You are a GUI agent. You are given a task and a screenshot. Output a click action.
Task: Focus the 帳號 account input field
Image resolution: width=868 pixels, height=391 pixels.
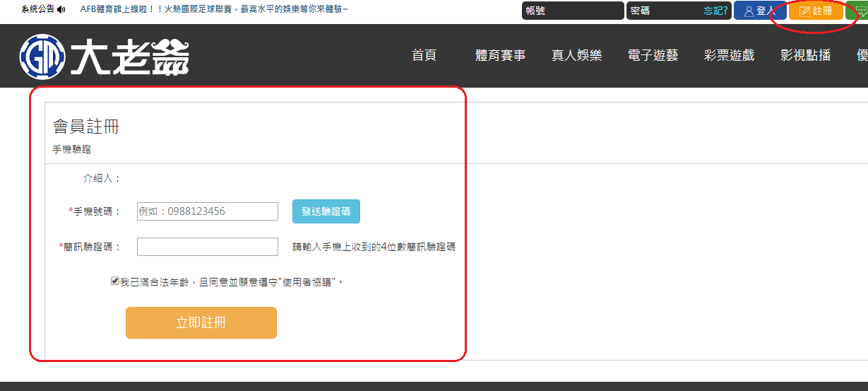coord(572,11)
